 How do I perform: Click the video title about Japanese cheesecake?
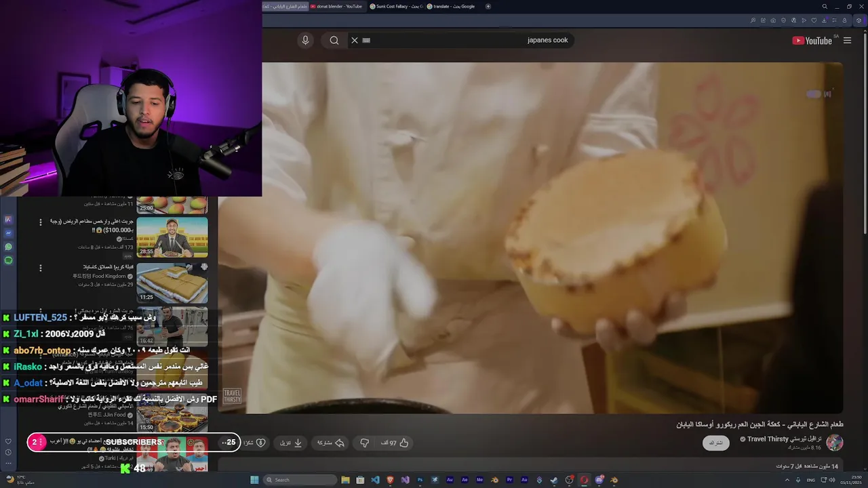pos(759,424)
